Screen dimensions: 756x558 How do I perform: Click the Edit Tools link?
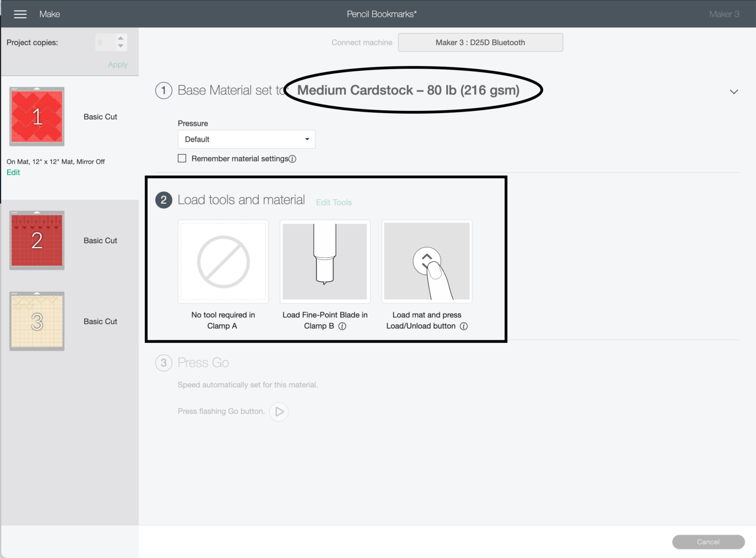(334, 202)
